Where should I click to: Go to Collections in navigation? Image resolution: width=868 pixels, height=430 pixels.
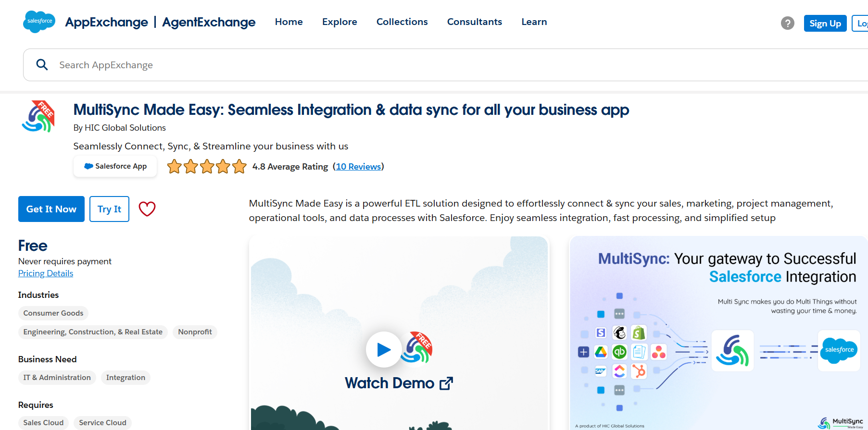click(x=402, y=22)
